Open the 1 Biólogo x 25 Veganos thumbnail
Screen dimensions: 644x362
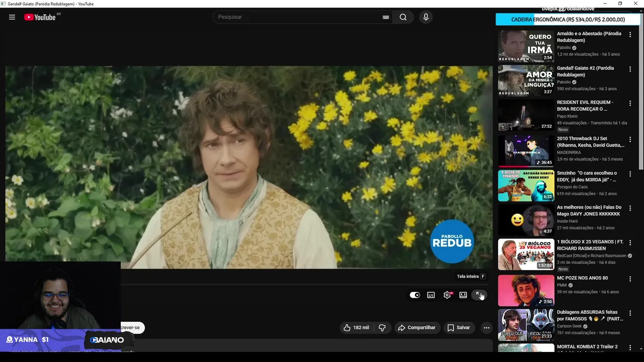click(526, 254)
